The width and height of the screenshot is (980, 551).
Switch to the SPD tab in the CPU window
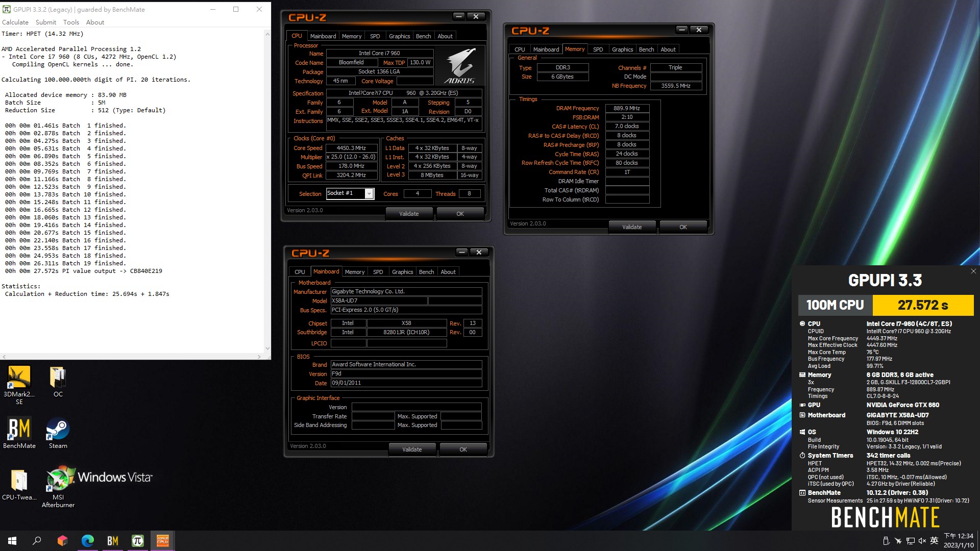(375, 36)
